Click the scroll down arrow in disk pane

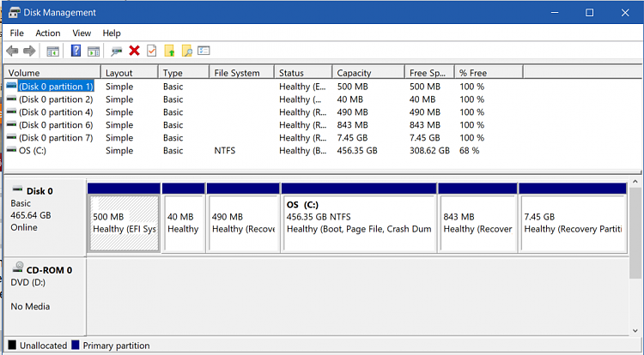point(635,330)
